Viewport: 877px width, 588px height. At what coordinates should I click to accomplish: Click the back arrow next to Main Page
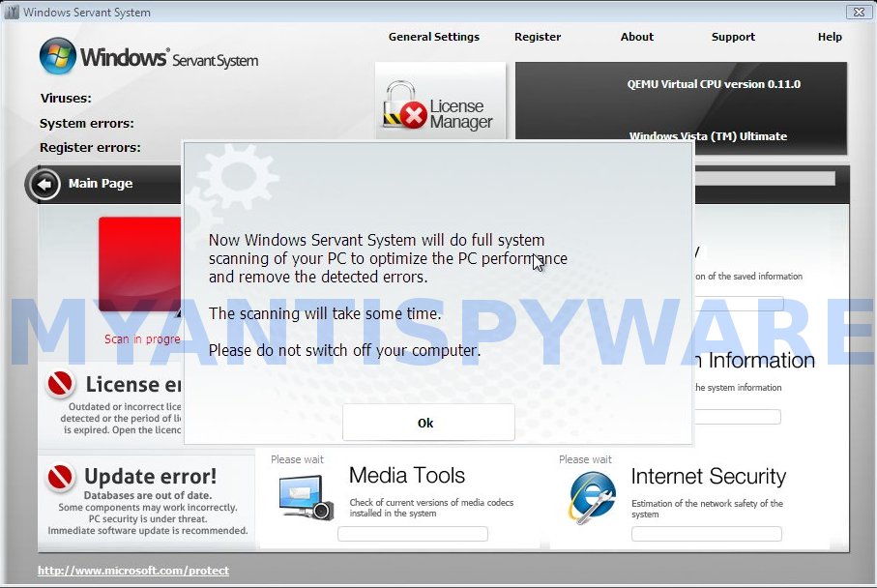pos(44,184)
